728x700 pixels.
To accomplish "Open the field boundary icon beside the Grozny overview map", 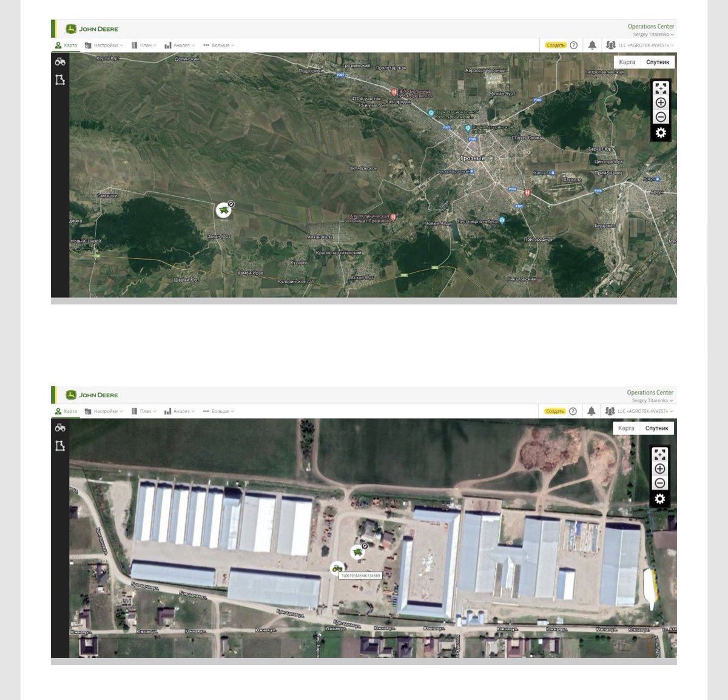I will pyautogui.click(x=60, y=79).
